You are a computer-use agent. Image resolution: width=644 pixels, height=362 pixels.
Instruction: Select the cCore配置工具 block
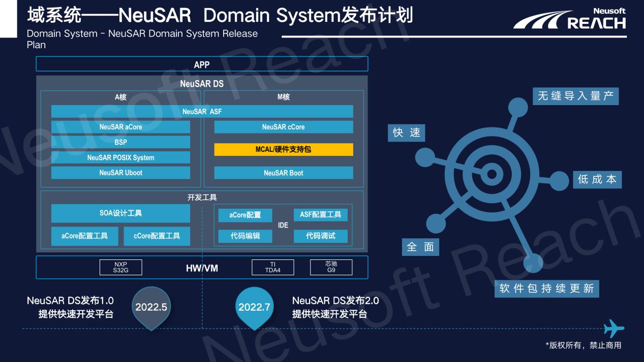[x=157, y=236]
